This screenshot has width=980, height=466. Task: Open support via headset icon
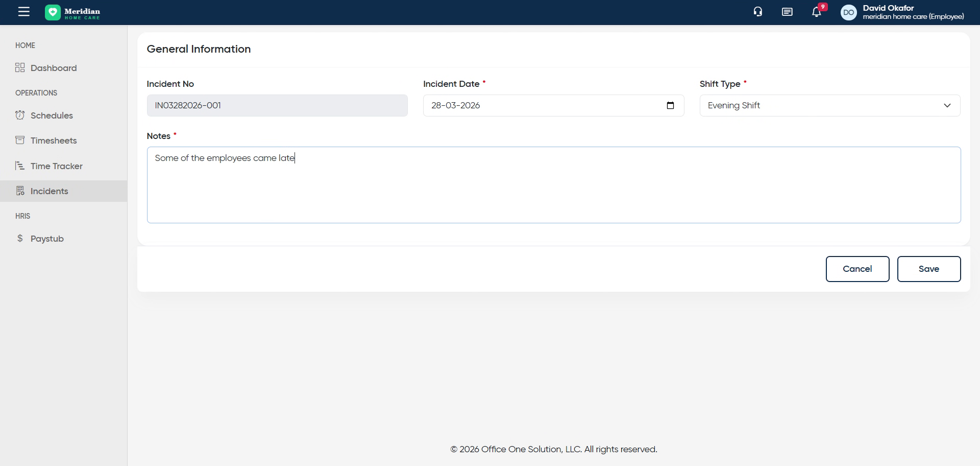pyautogui.click(x=758, y=12)
